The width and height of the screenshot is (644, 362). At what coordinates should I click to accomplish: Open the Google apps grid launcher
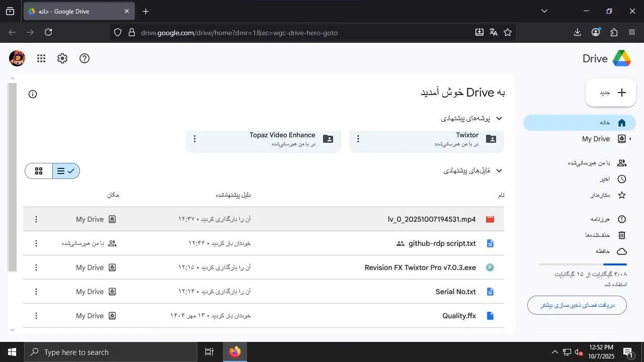point(41,58)
